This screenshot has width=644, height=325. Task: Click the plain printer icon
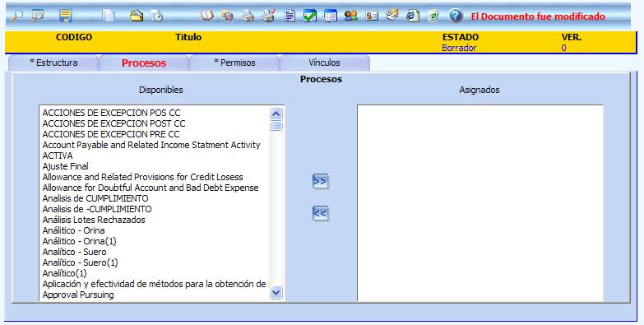click(248, 16)
